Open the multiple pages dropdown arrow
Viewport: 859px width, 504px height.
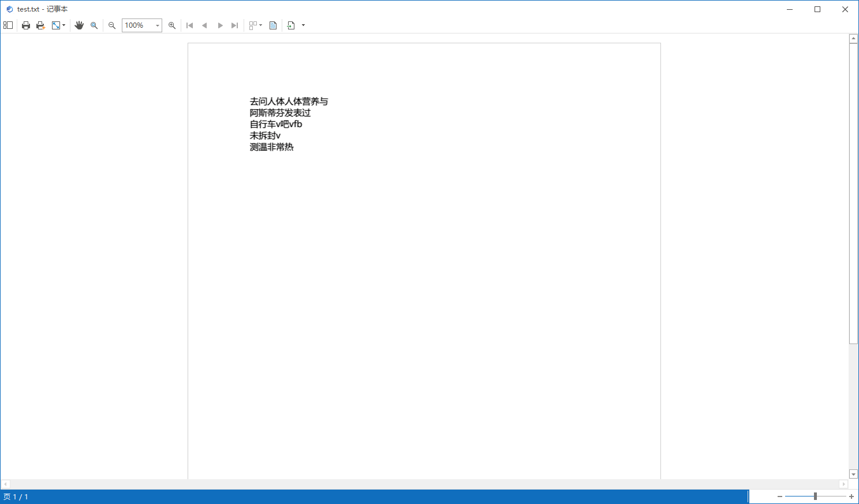pyautogui.click(x=261, y=25)
